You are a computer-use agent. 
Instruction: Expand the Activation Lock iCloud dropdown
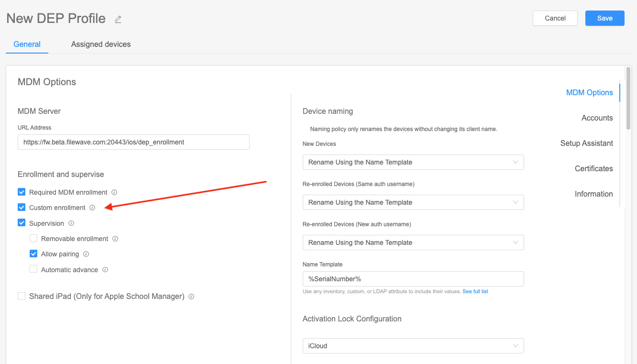pyautogui.click(x=413, y=346)
